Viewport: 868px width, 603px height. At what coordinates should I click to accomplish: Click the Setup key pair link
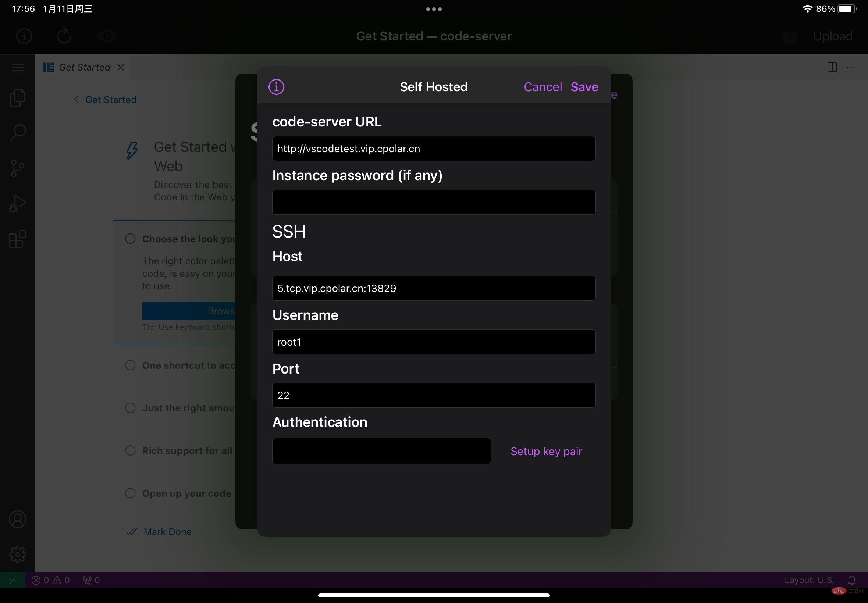point(547,451)
